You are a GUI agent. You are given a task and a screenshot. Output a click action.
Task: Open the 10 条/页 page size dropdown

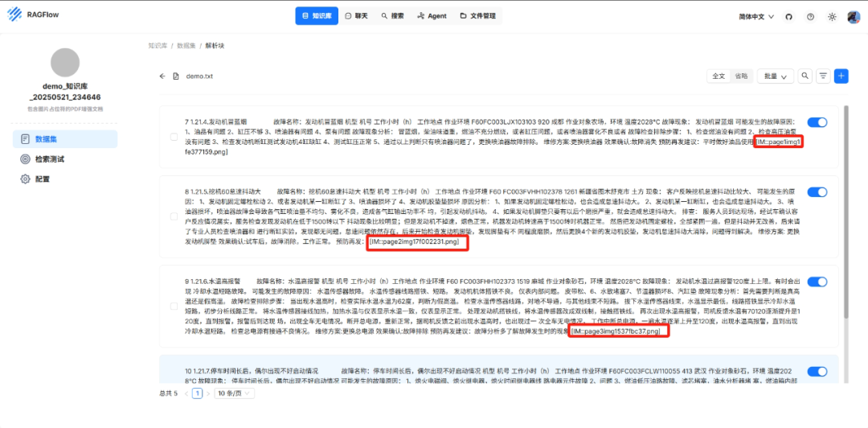pos(234,393)
